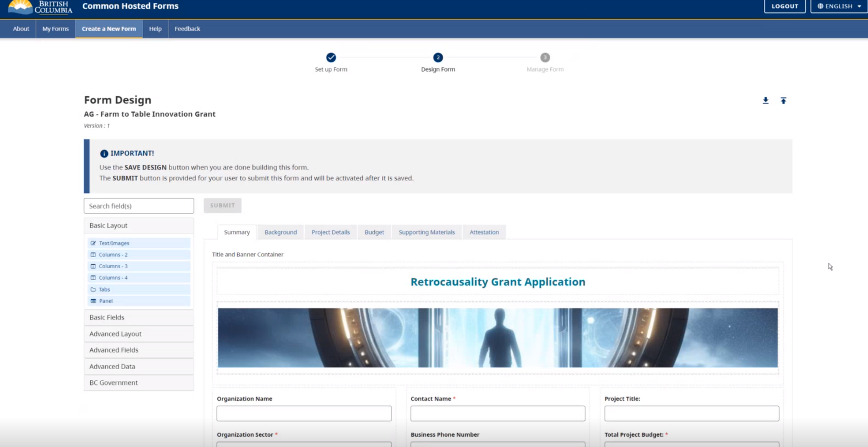Image resolution: width=868 pixels, height=447 pixels.
Task: Select the Text/Images component label
Action: click(x=114, y=243)
